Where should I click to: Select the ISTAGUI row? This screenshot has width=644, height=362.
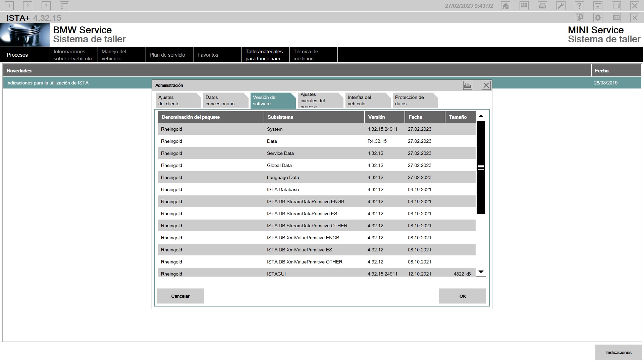click(317, 273)
